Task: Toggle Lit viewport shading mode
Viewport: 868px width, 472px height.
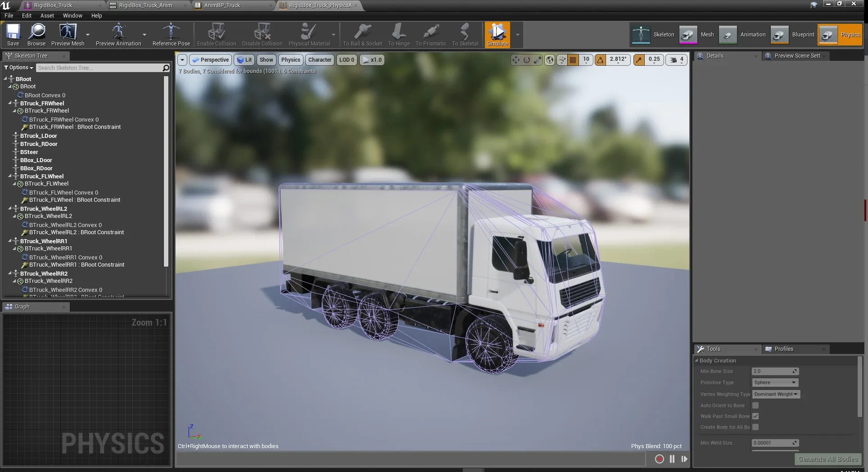Action: [244, 59]
